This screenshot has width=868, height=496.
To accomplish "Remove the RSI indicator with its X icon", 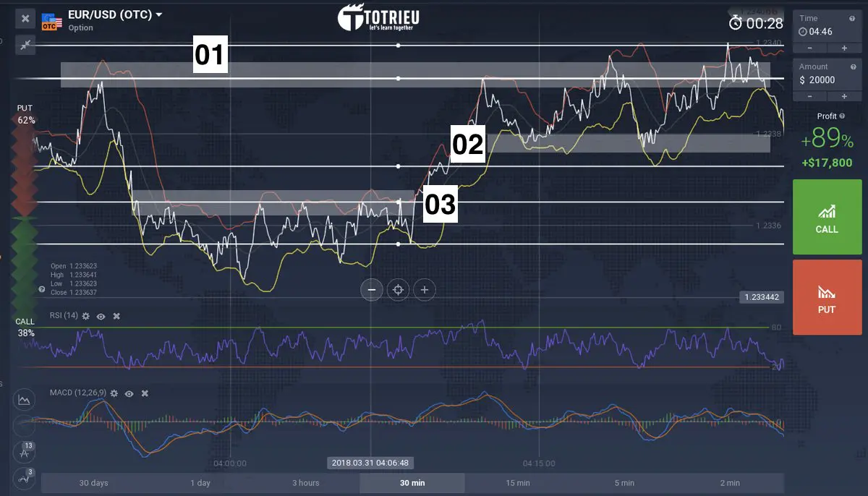I will tap(116, 316).
